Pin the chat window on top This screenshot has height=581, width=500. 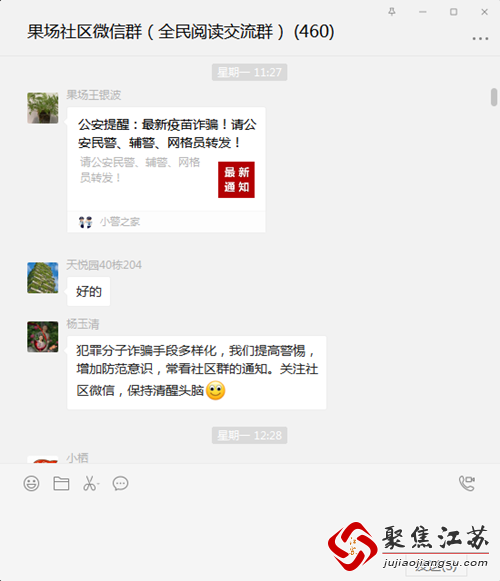(392, 12)
